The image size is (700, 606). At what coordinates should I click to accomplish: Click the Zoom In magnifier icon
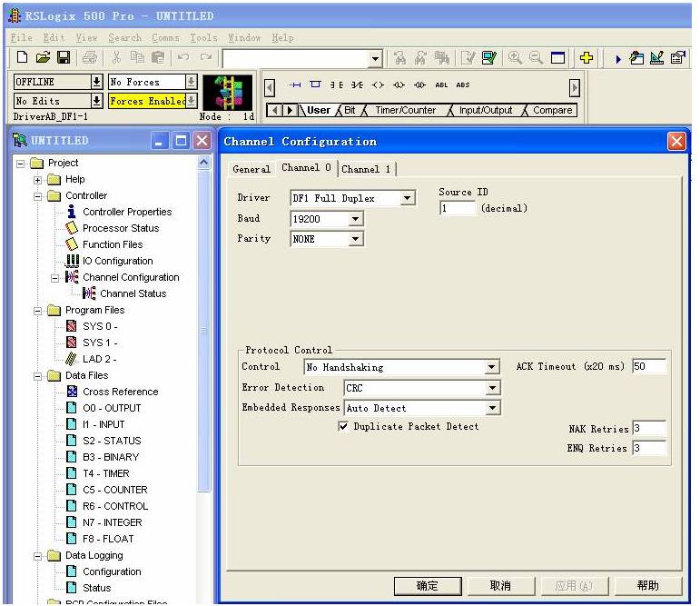(515, 57)
